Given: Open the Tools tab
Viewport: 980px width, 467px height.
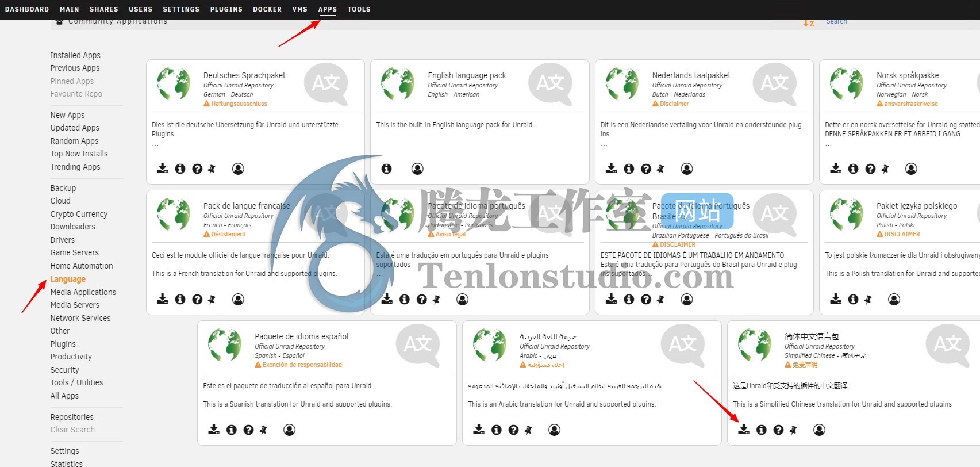Looking at the screenshot, I should (x=359, y=9).
